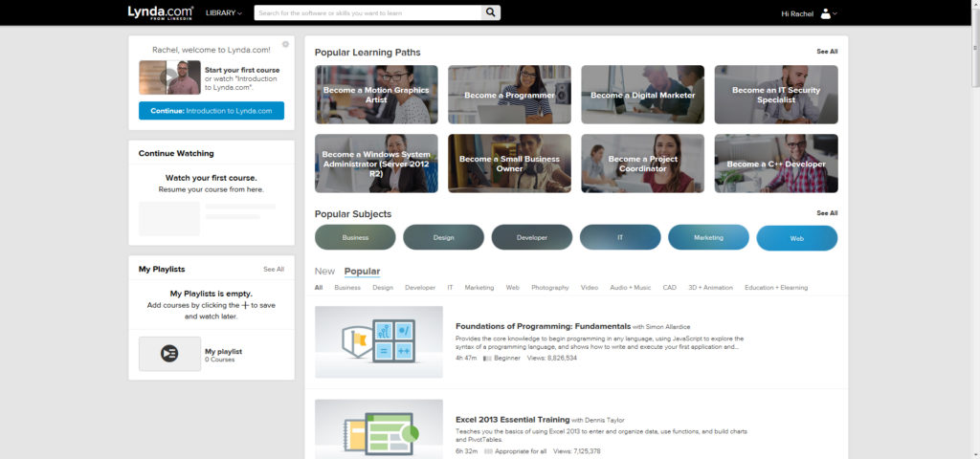
Task: Select the Web subject pill
Action: coord(796,238)
